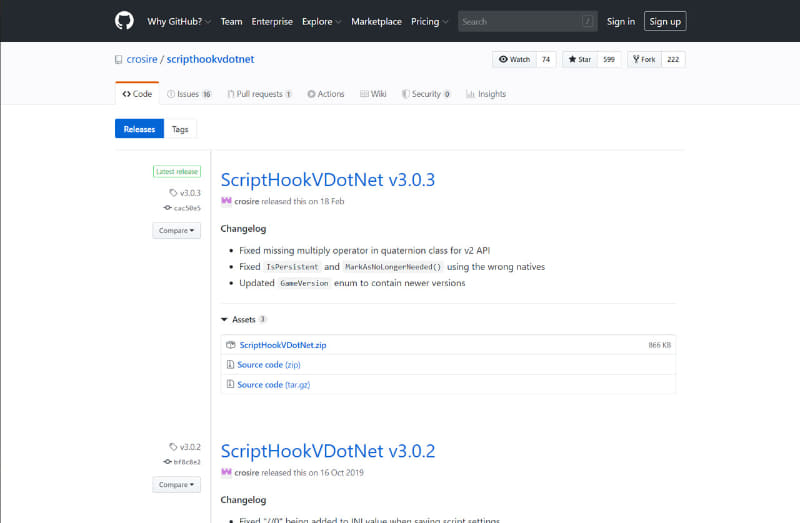Click the package icon beside ScriptHookVDotNet.zip
The width and height of the screenshot is (800, 523).
tap(231, 345)
